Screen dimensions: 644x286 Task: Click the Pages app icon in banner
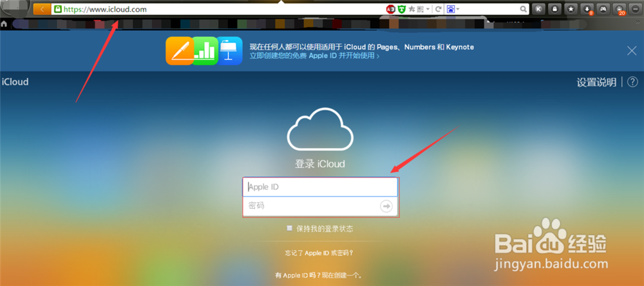(x=180, y=51)
